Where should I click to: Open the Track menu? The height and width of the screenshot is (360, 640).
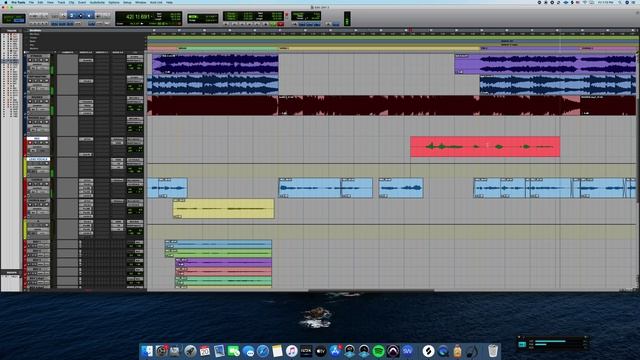[x=61, y=2]
